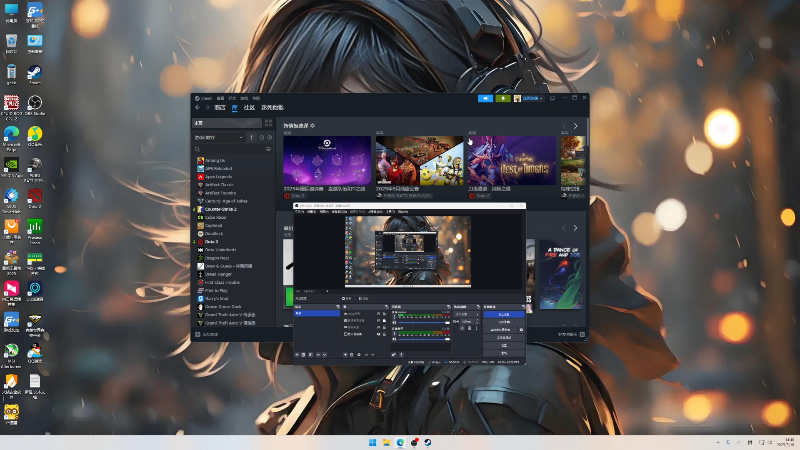
Task: Click the green notifications bell in Steam
Action: pos(503,98)
